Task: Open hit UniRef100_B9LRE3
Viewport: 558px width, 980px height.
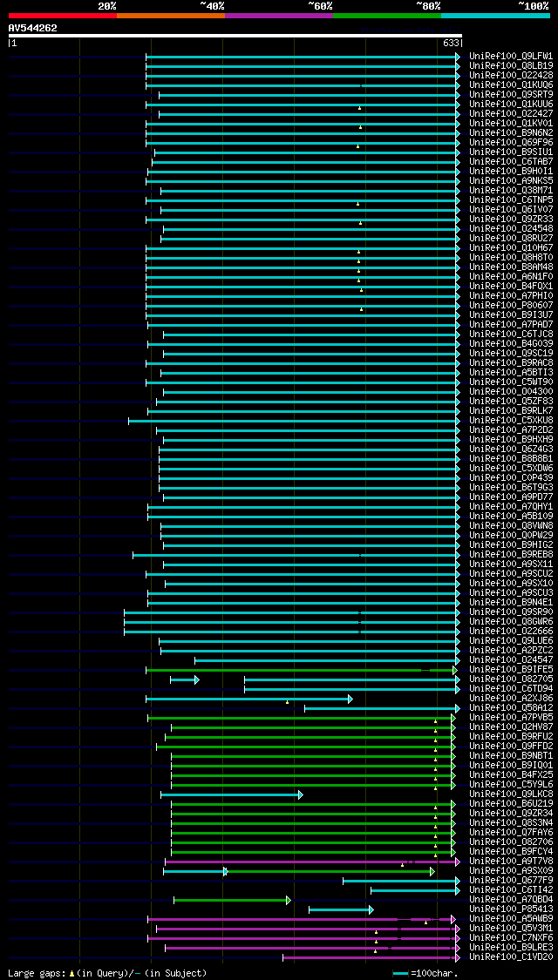Action: 511,948
